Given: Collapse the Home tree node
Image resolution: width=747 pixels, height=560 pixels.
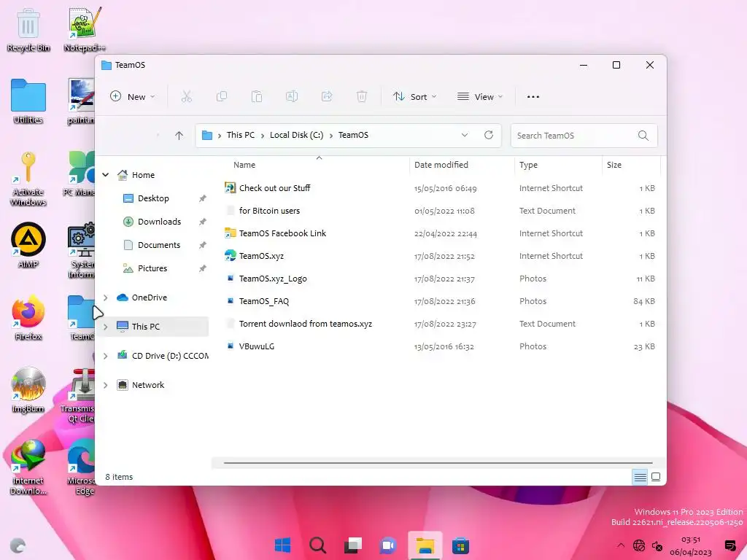Looking at the screenshot, I should [x=105, y=175].
